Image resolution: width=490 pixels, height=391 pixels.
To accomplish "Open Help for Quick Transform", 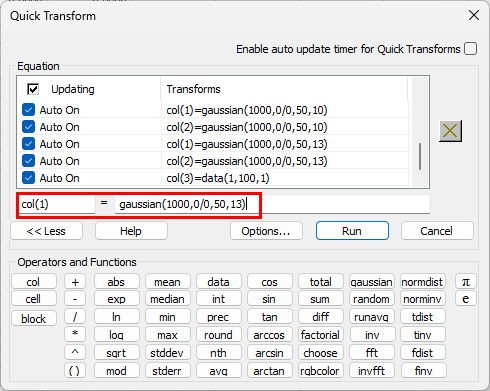I will click(131, 231).
